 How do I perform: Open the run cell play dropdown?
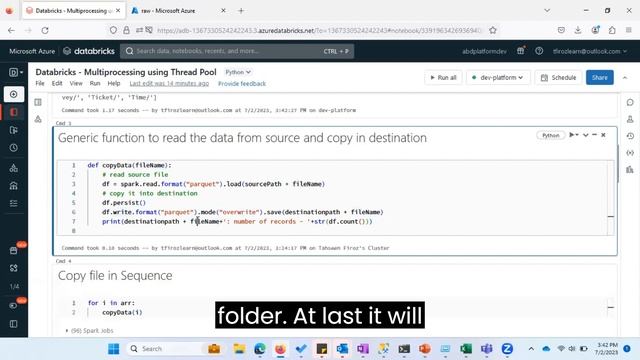pyautogui.click(x=574, y=135)
